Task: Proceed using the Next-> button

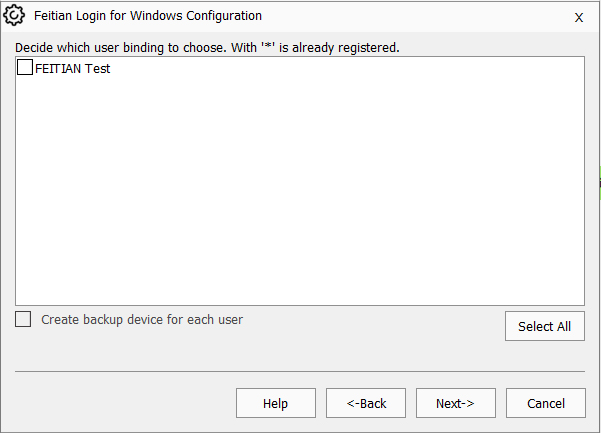Action: tap(456, 403)
